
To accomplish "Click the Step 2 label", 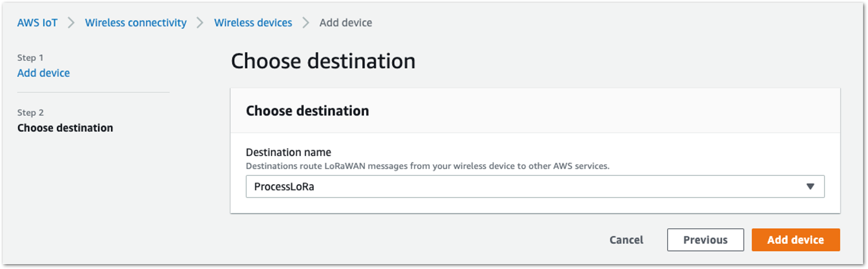I will pos(30,112).
